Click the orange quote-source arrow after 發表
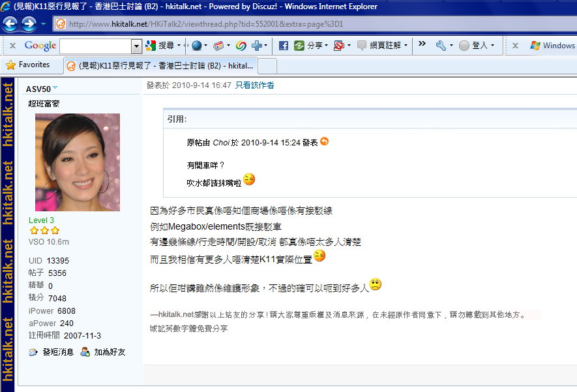Viewport: 577px width, 392px height. click(325, 142)
